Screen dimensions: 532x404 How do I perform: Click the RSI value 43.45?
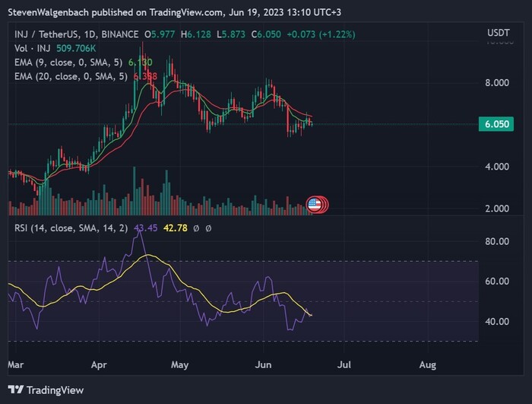[x=146, y=228]
